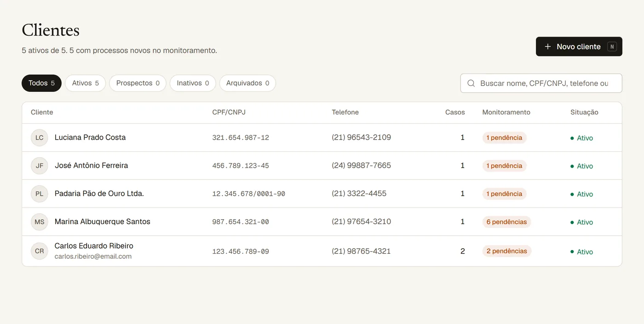This screenshot has width=644, height=324.
Task: Click the LC avatar of Luciana Prado Costa
Action: [x=40, y=137]
